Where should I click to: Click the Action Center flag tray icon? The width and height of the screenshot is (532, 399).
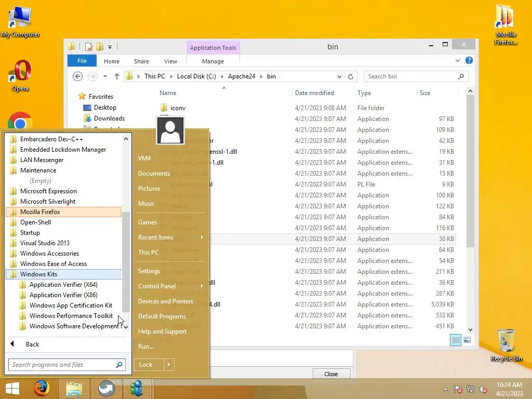click(458, 389)
